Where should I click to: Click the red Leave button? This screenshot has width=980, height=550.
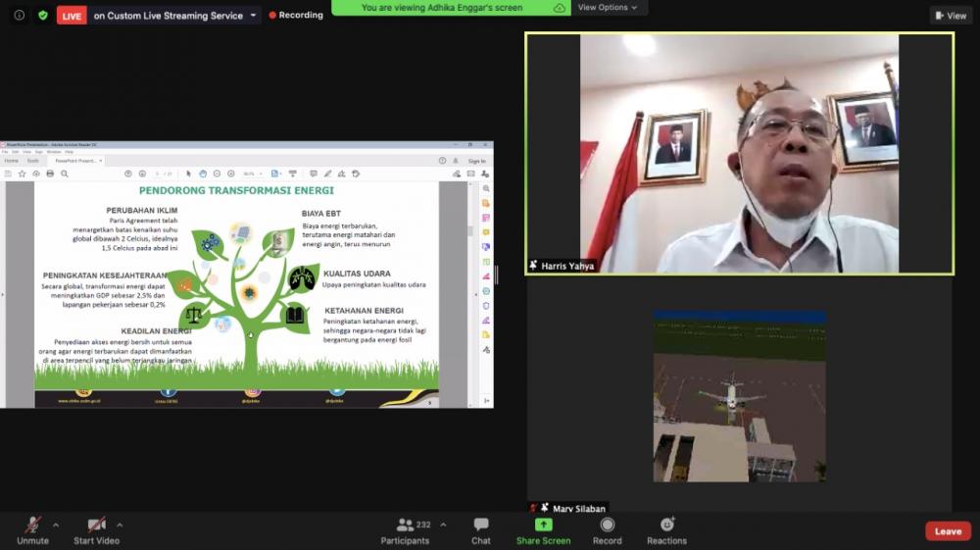948,531
